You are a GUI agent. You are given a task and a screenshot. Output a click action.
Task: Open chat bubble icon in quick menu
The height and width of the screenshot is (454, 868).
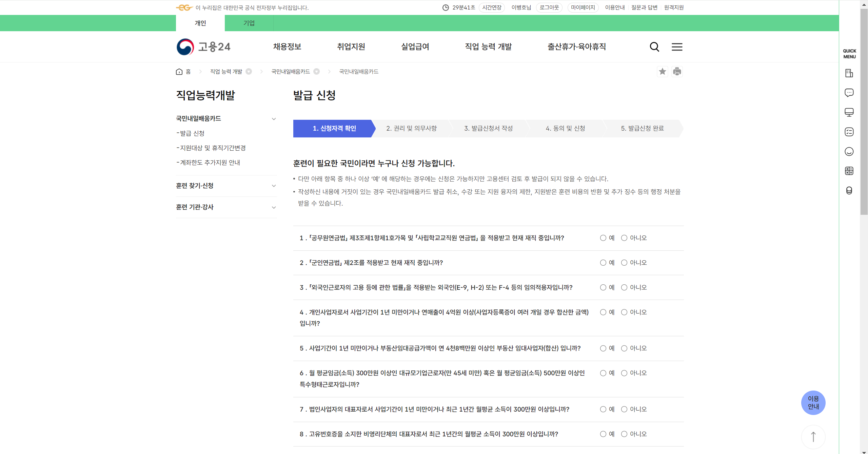click(x=849, y=93)
